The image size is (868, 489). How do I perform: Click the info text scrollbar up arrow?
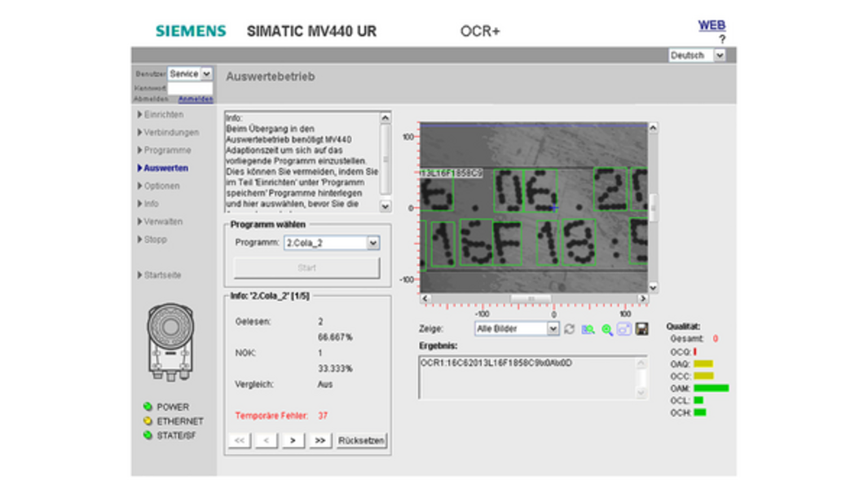[x=386, y=118]
